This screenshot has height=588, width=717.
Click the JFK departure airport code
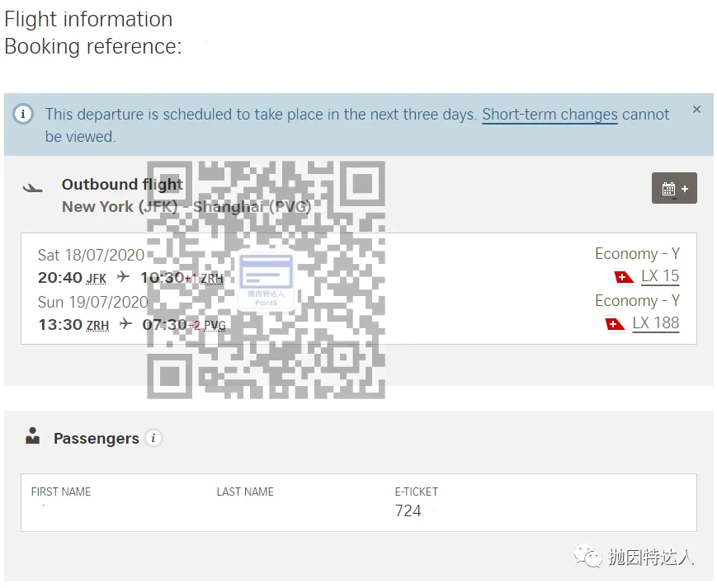coord(96,278)
